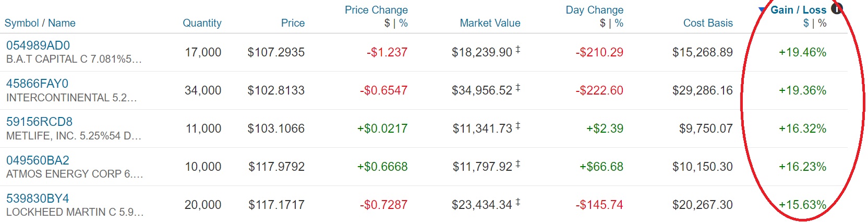This screenshot has width=868, height=222.
Task: Open the 59156RCD8 MetLife bond link
Action: (x=39, y=122)
